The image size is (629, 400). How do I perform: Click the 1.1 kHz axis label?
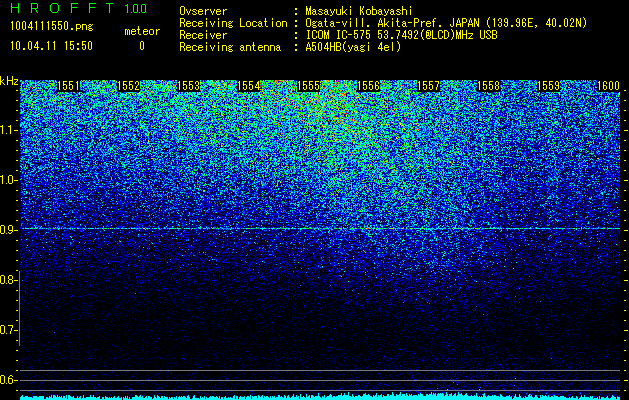pos(8,130)
